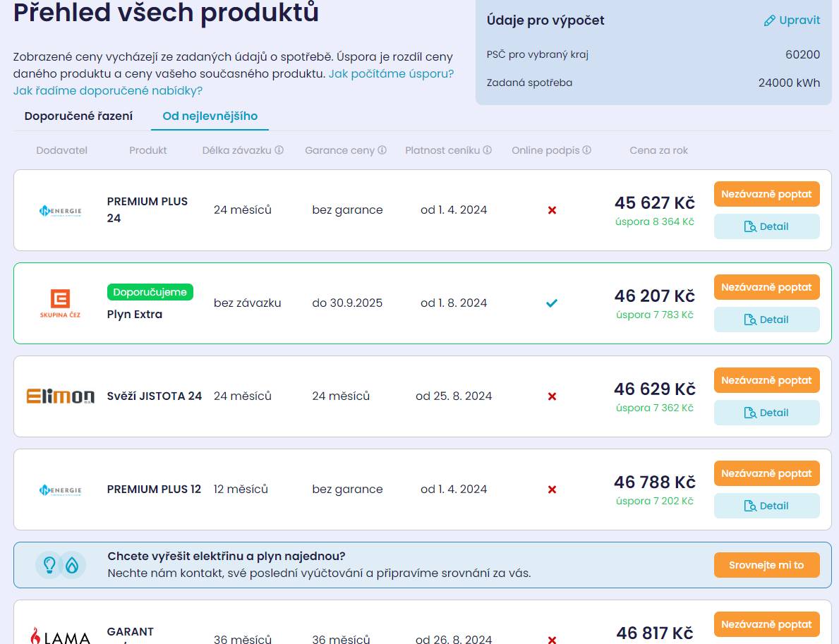Request PREMIUM PLUS 24 via Nezávazně poptat

coord(766,194)
